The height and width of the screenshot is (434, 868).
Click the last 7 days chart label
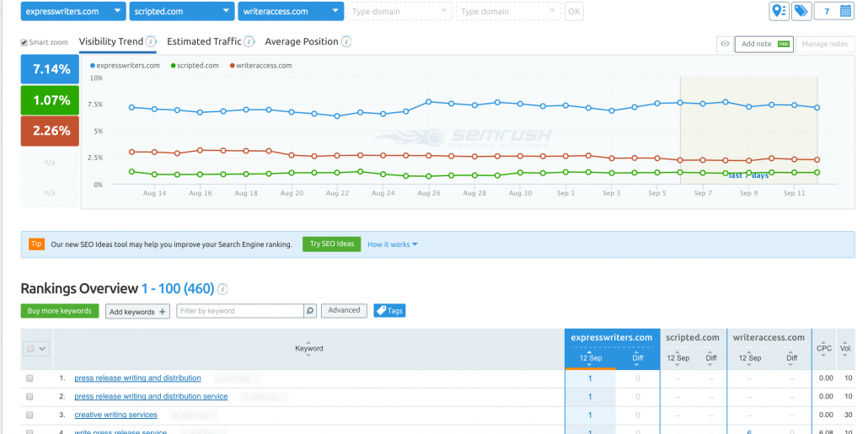pos(748,175)
